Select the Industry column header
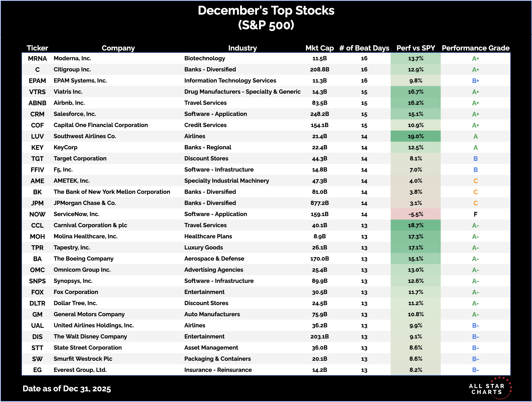This screenshot has width=532, height=402. click(x=242, y=48)
